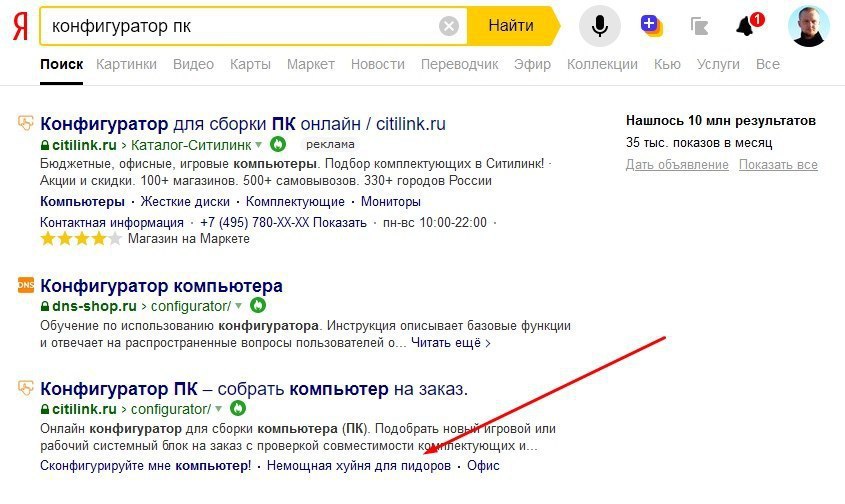845x504 pixels.
Task: Open the Контактная информация link
Action: pos(112,222)
